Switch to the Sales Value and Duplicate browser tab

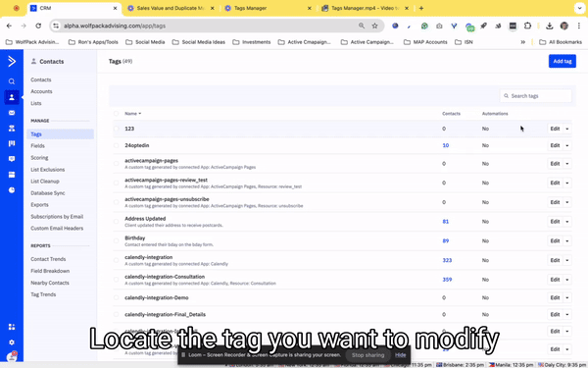click(x=171, y=8)
